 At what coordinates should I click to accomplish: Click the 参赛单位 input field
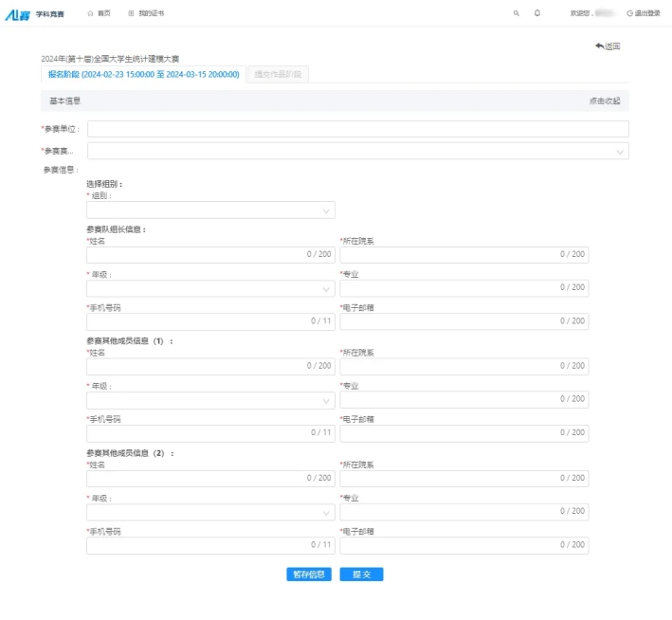357,129
